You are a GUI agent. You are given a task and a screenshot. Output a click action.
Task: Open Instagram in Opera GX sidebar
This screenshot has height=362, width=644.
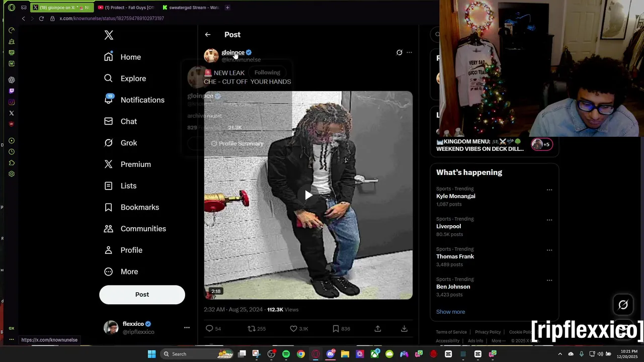pyautogui.click(x=12, y=102)
